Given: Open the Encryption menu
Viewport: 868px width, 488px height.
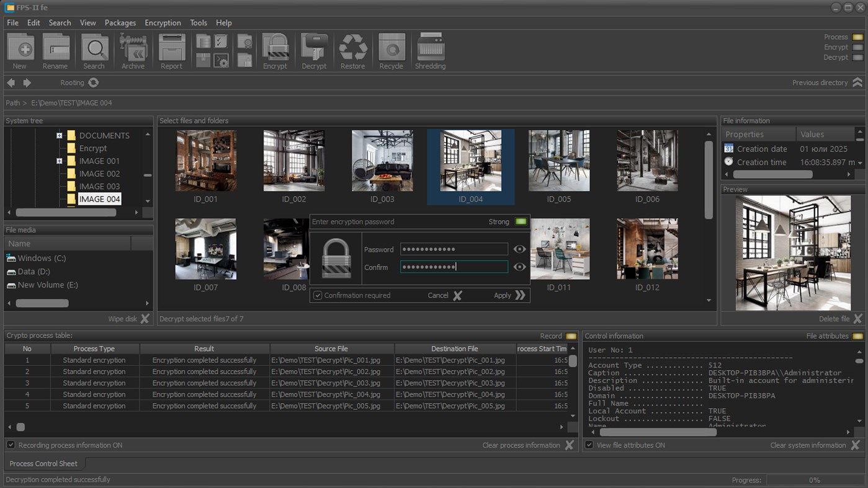Looking at the screenshot, I should pos(163,23).
